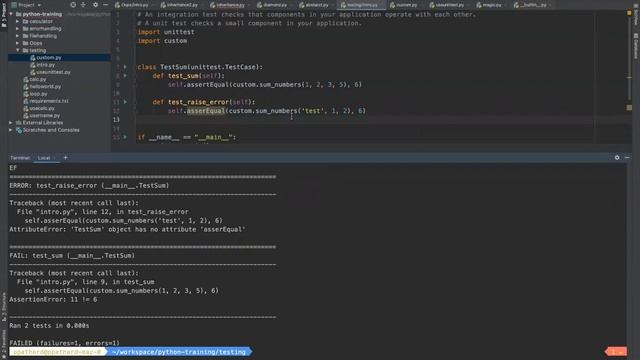Hide the Project tool window
Viewport: 640px width, 360px height.
(105, 5)
